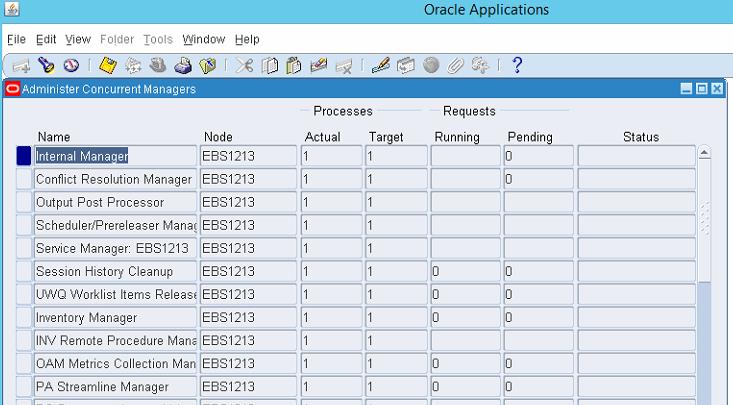Screen dimensions: 733x405
Task: Open the File menu
Action: (16, 39)
